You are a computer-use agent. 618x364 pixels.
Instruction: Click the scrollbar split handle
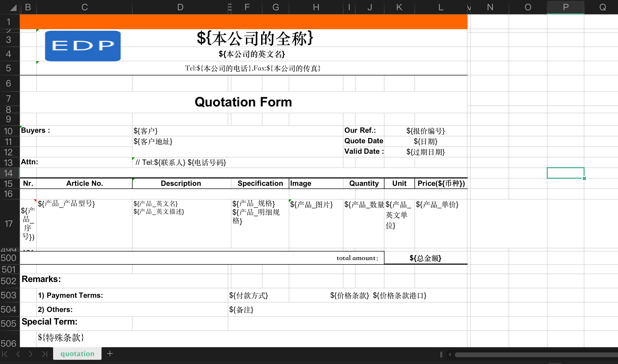(441, 355)
